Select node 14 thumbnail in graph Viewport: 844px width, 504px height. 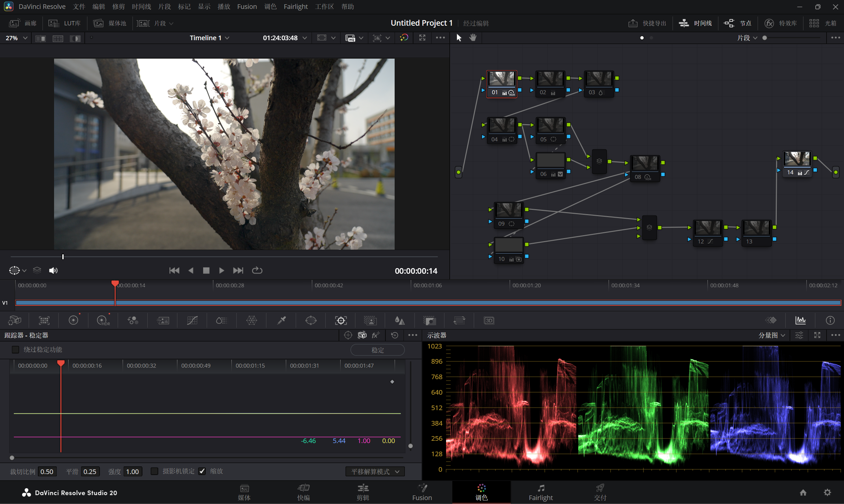(797, 159)
